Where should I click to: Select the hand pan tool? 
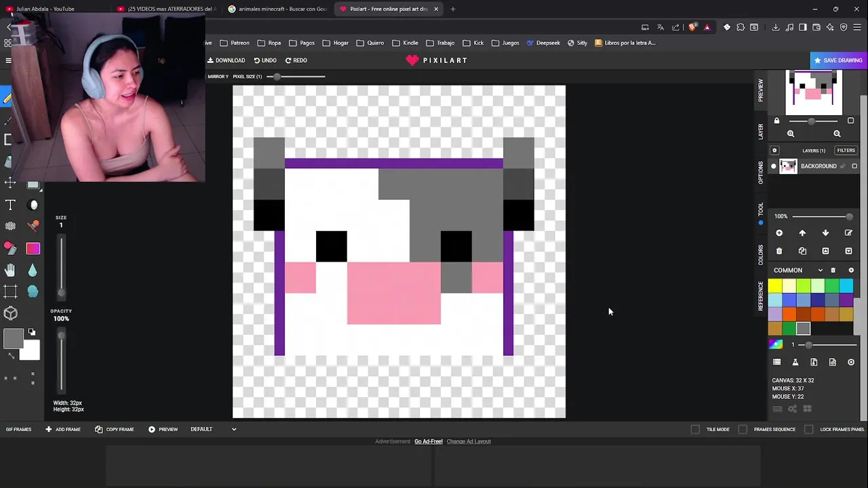tap(10, 270)
